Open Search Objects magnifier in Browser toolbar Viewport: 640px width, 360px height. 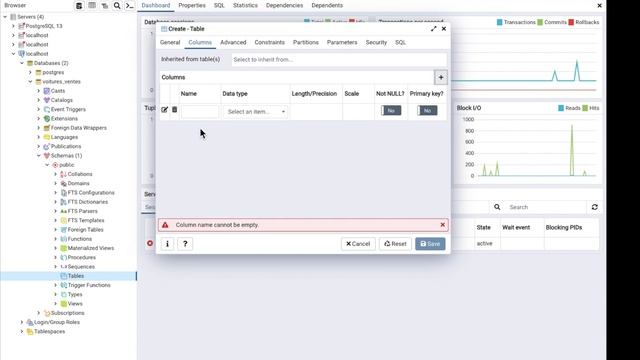117,5
